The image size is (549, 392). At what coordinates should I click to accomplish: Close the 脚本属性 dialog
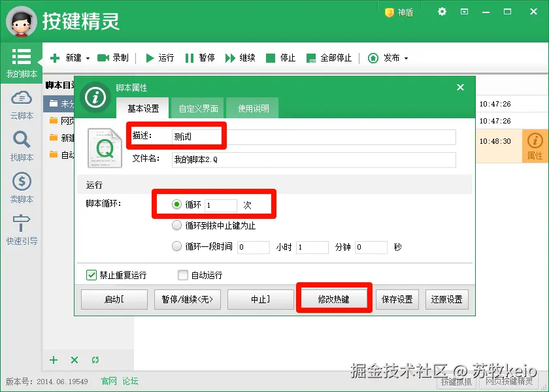coord(460,87)
